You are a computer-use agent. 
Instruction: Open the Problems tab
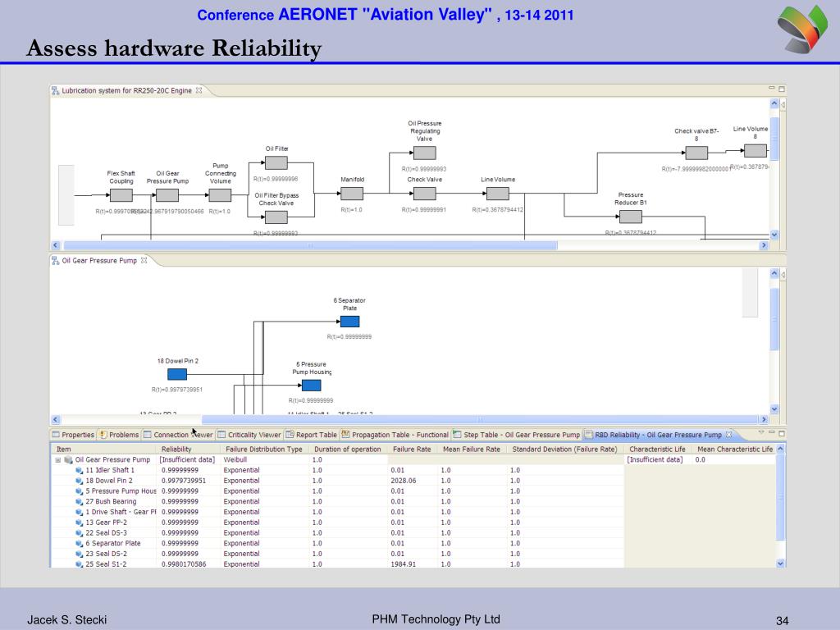click(119, 435)
